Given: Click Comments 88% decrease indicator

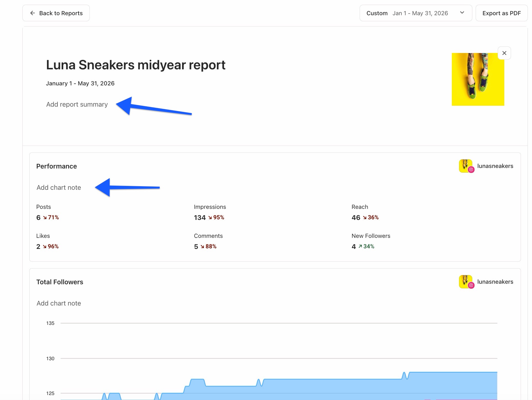Looking at the screenshot, I should click(209, 246).
